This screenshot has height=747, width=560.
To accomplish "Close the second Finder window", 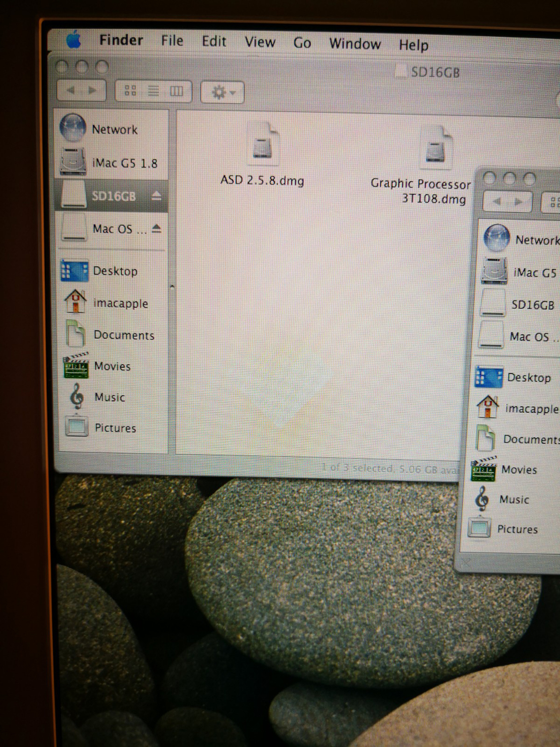I will tap(489, 178).
